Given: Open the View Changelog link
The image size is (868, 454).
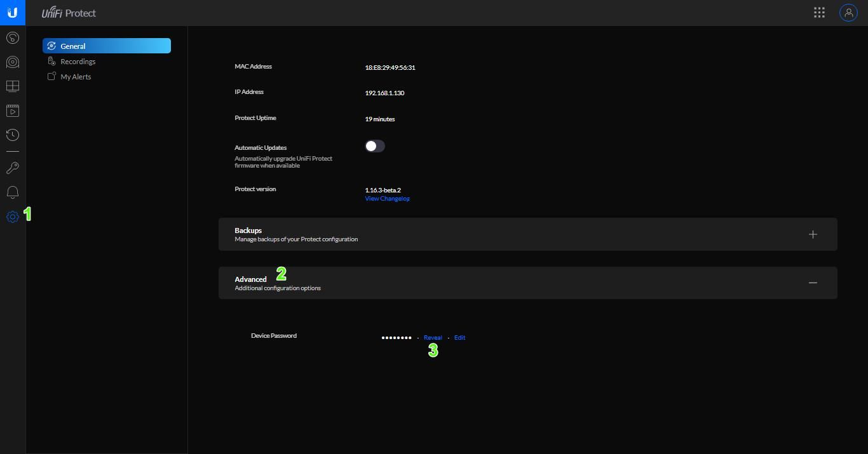Looking at the screenshot, I should [x=387, y=199].
